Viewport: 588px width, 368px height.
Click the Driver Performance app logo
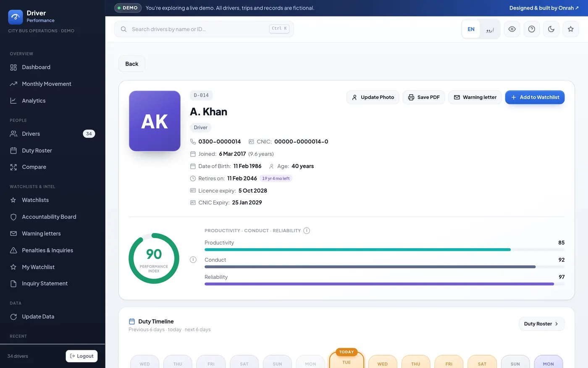click(x=16, y=17)
